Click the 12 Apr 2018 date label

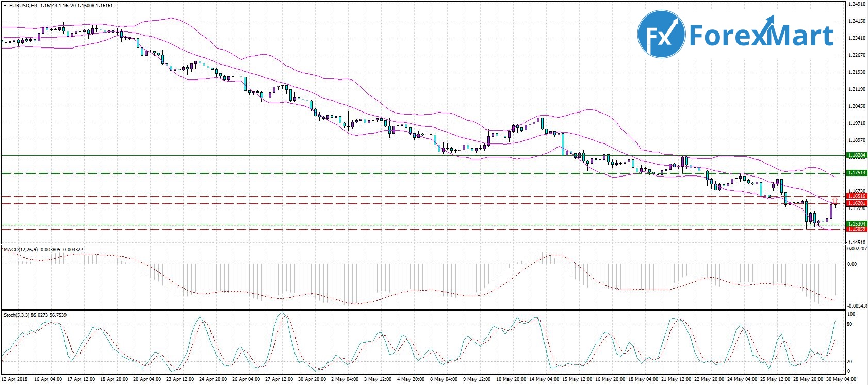coord(14,380)
